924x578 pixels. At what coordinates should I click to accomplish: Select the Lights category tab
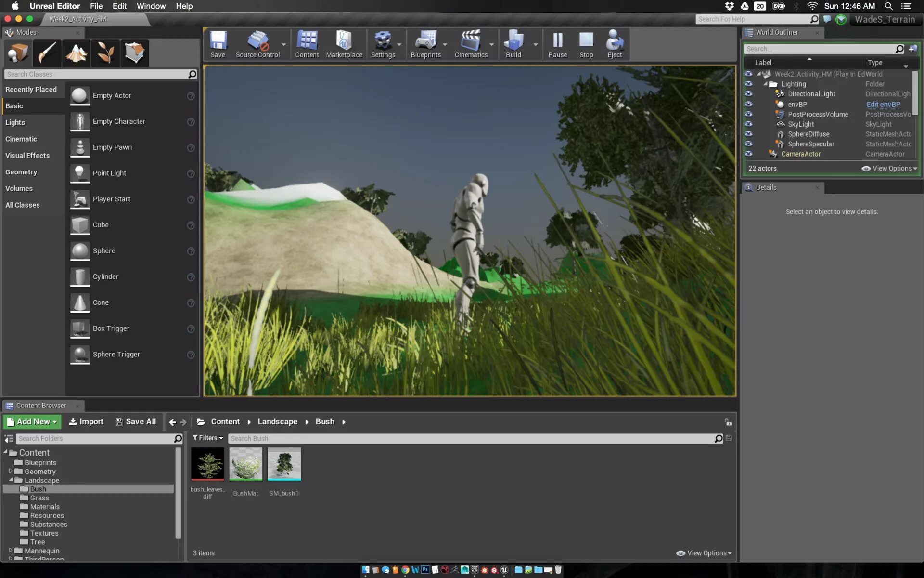[15, 122]
